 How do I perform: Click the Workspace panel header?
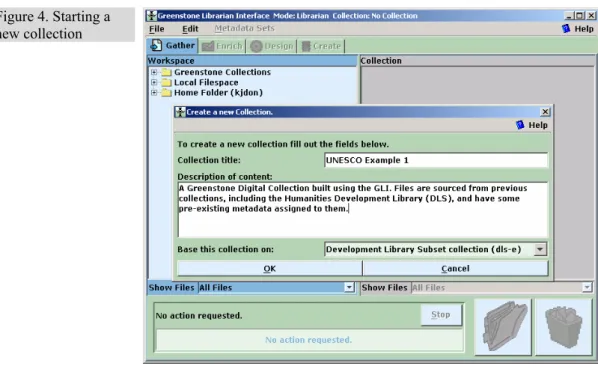pyautogui.click(x=252, y=61)
